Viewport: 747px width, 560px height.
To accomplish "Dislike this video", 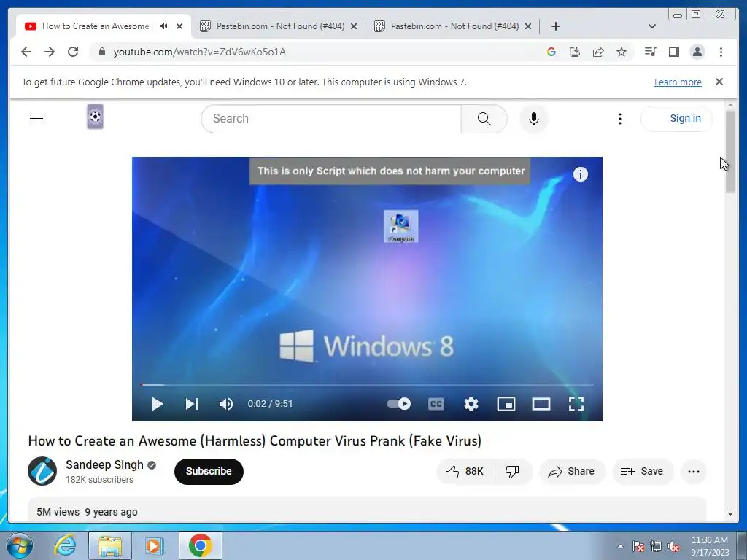I will (513, 472).
